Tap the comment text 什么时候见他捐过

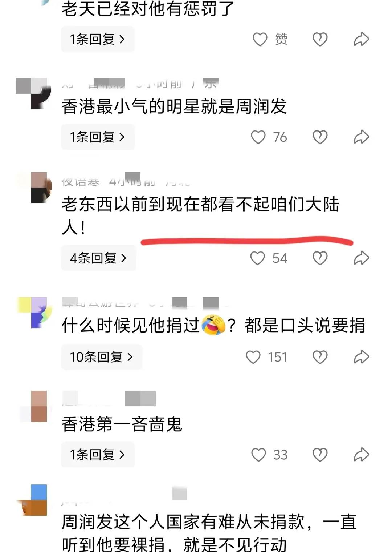131,325
